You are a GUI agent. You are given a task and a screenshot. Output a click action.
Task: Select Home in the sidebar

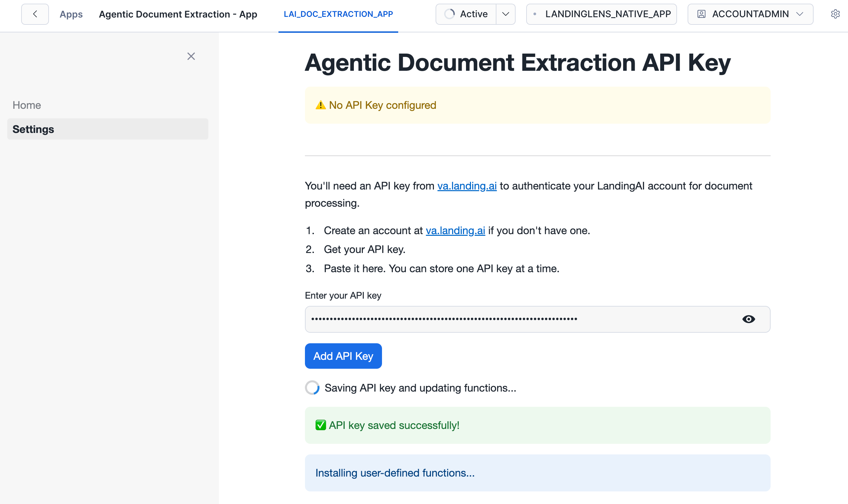click(x=26, y=105)
